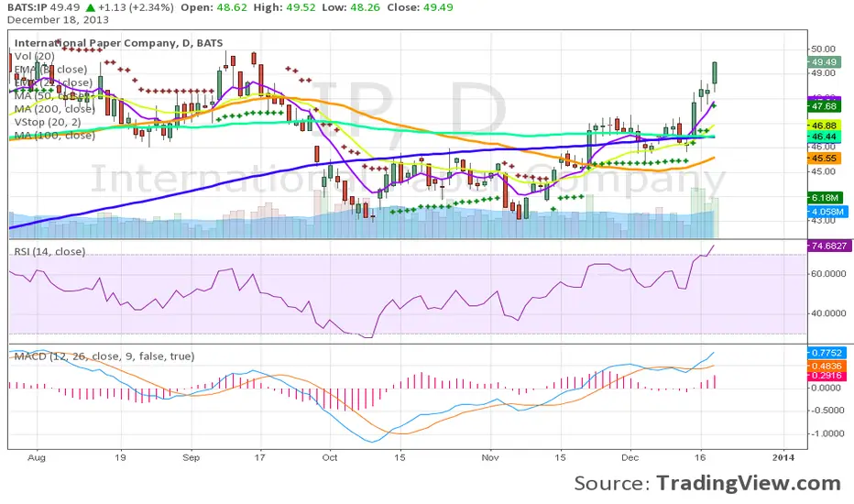This screenshot has width=854, height=504.
Task: Click the -1.0000 MACD axis label
Action: 827,433
